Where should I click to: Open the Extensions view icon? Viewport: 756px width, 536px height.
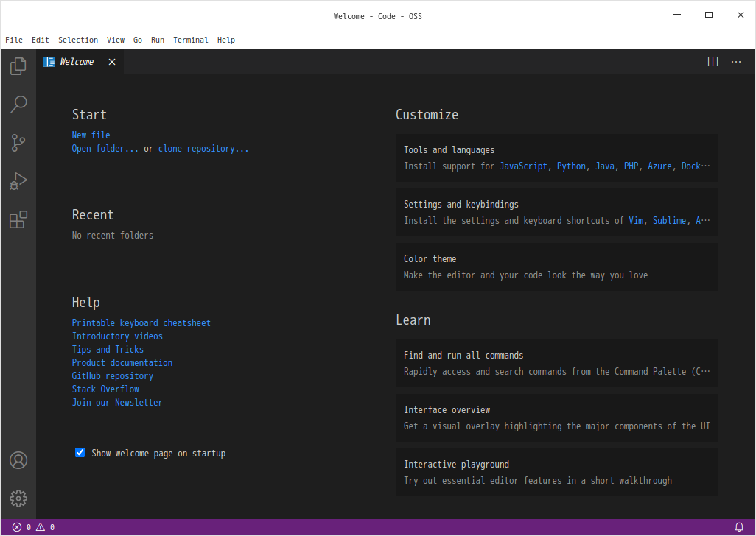click(18, 219)
